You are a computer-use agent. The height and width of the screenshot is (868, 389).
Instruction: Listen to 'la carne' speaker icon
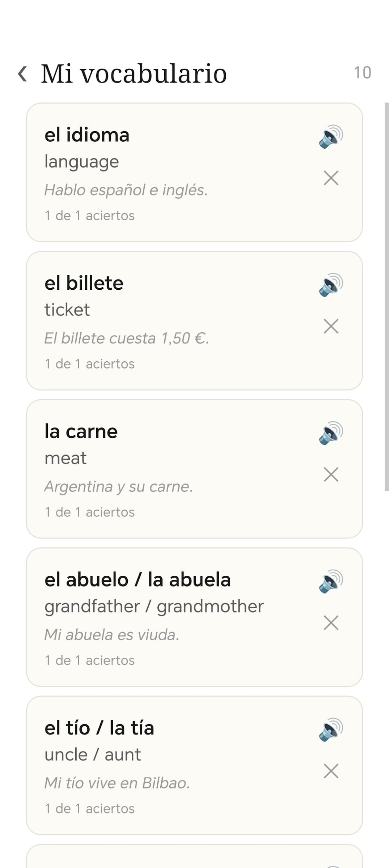click(x=331, y=433)
